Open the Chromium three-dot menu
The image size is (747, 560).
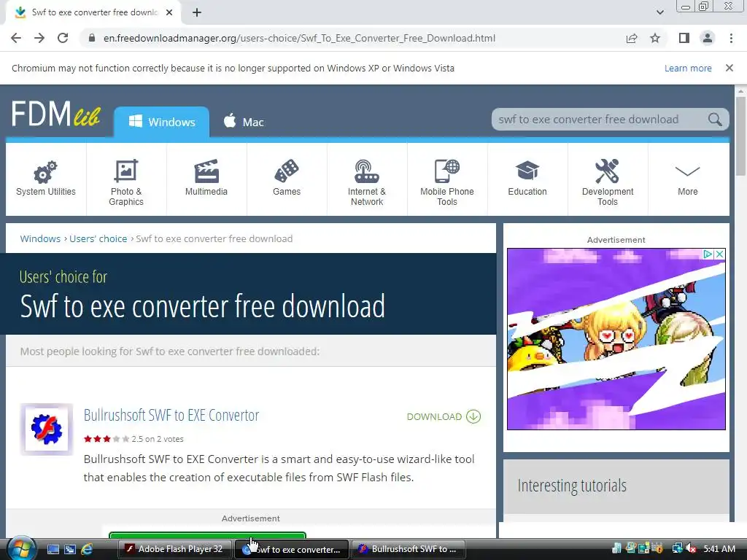731,38
